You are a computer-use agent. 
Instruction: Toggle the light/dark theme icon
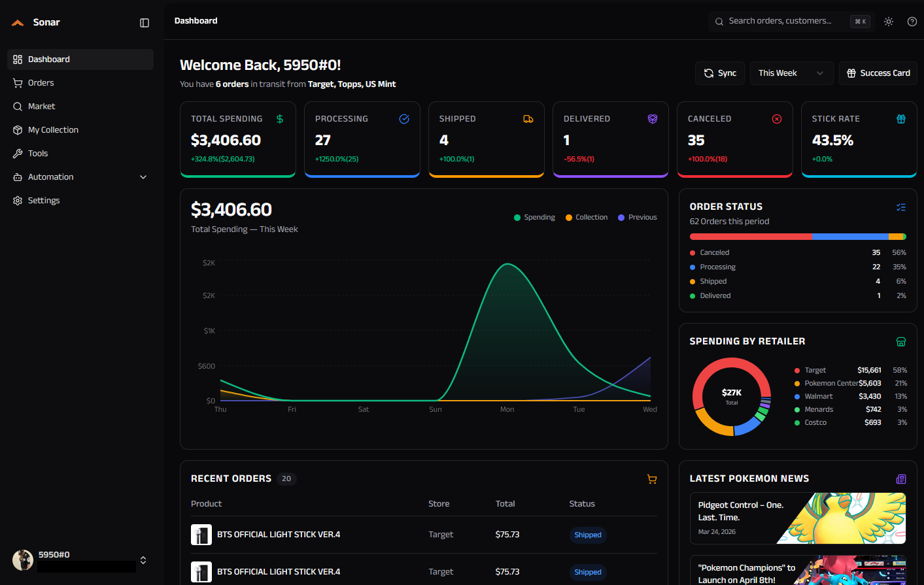tap(889, 22)
